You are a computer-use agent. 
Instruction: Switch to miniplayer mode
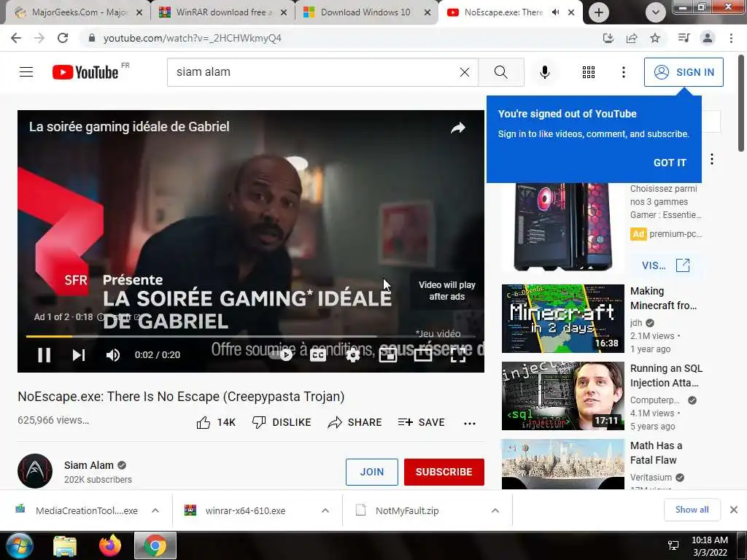(x=388, y=355)
